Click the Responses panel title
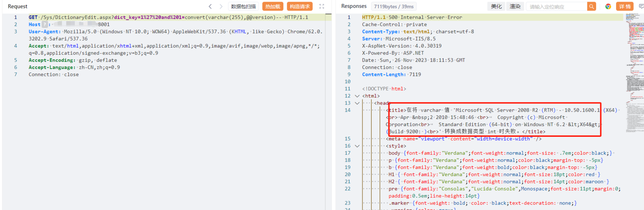 point(354,6)
